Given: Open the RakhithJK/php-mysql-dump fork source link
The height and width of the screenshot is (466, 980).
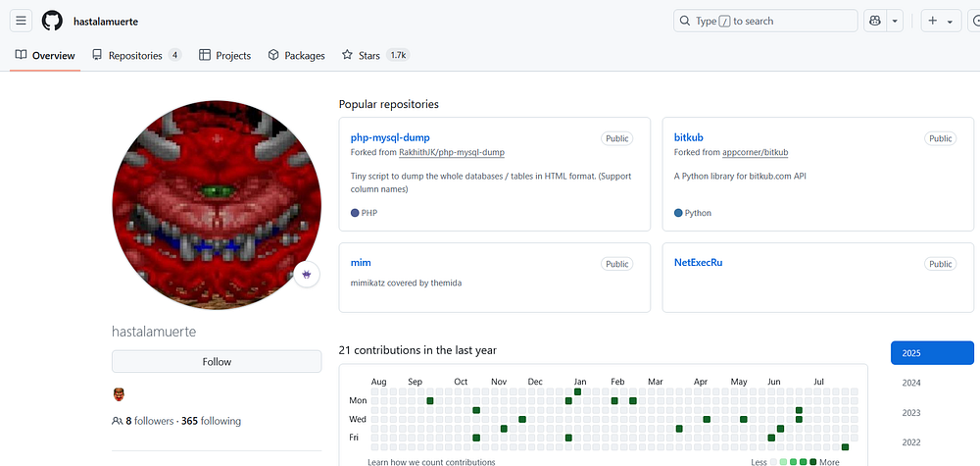Looking at the screenshot, I should click(451, 152).
